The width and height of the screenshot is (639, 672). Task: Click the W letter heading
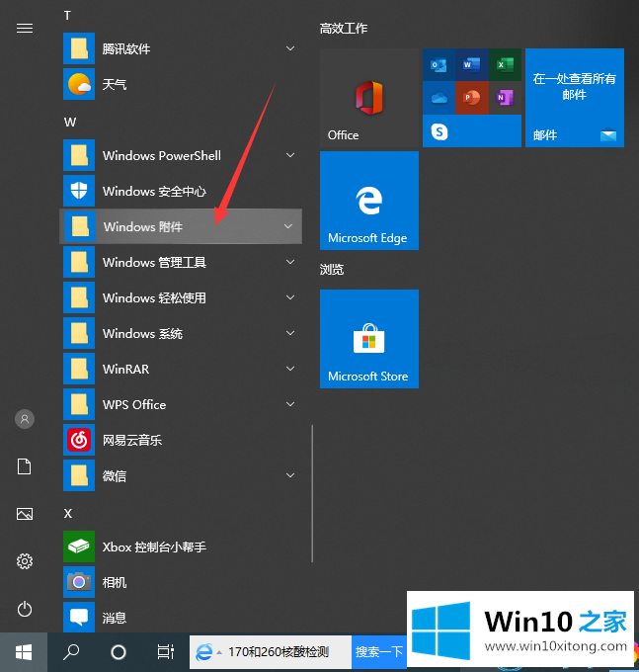[70, 123]
